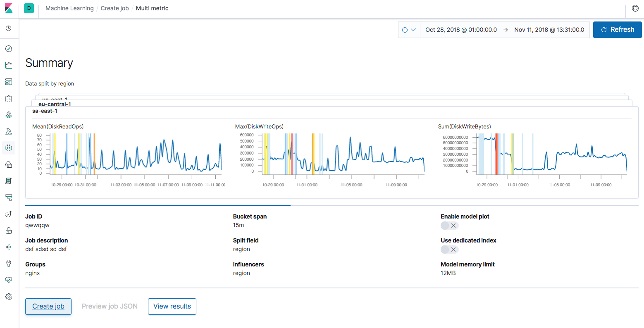The width and height of the screenshot is (644, 328).
Task: Open Infrastructure icon in sidebar
Action: 9,164
